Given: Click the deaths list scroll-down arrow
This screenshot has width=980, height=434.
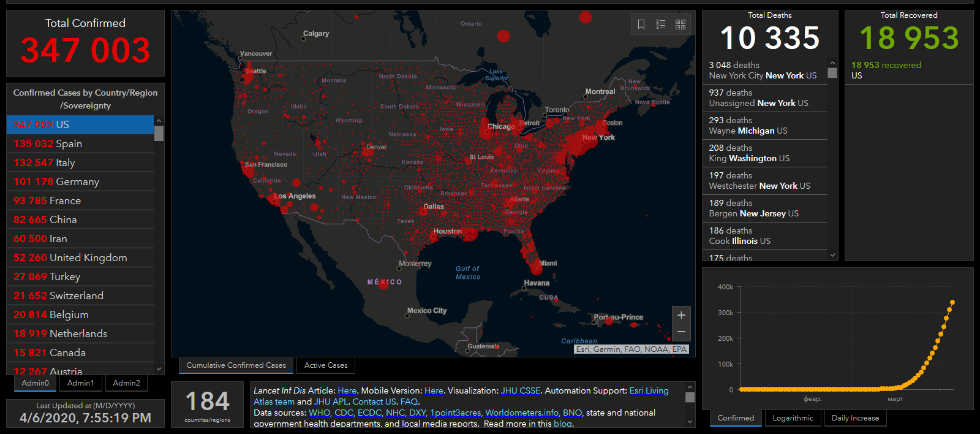Looking at the screenshot, I should point(832,255).
